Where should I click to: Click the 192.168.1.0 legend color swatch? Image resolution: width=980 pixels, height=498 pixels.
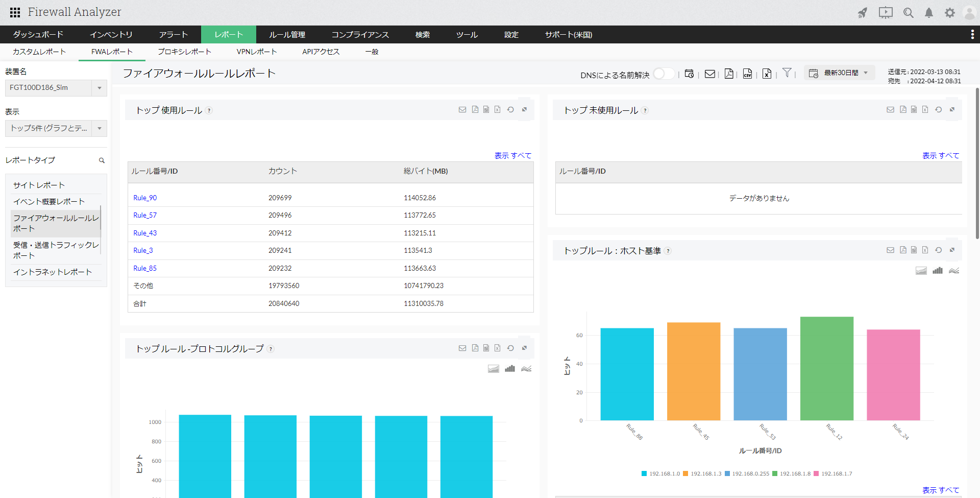[x=644, y=473]
